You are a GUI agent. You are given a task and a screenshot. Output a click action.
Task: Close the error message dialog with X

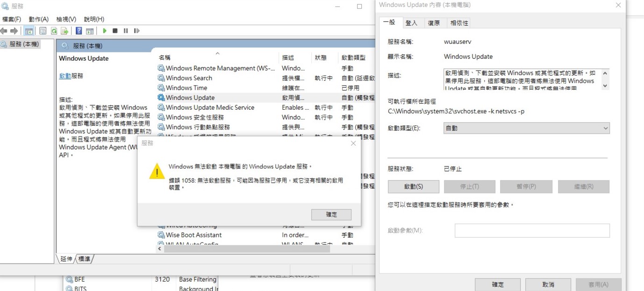click(353, 143)
